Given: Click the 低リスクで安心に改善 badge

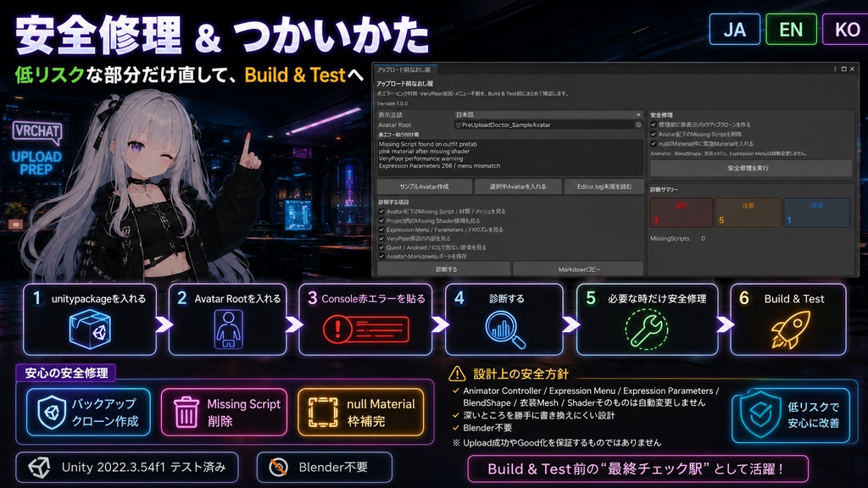Looking at the screenshot, I should click(x=791, y=413).
